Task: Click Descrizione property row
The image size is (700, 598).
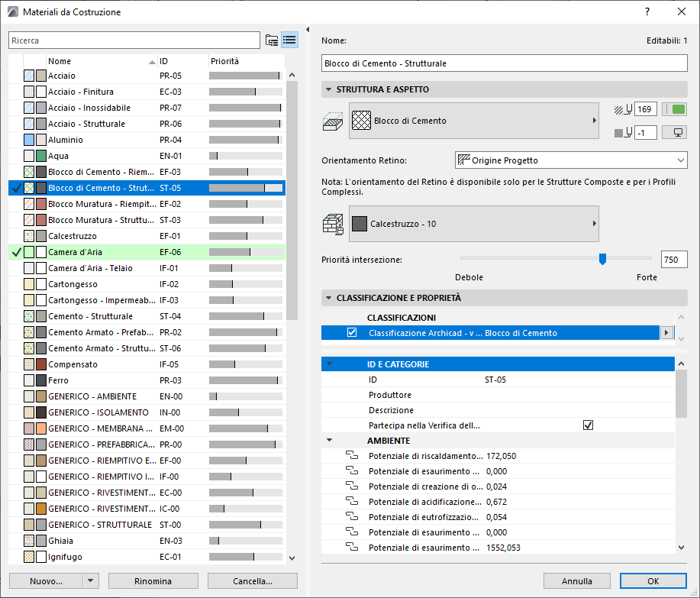Action: (x=498, y=410)
